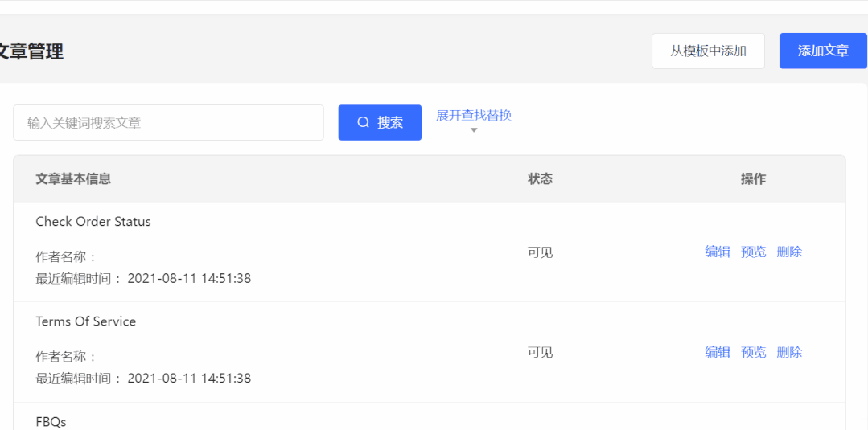Click the 添加文章 button

tap(823, 51)
